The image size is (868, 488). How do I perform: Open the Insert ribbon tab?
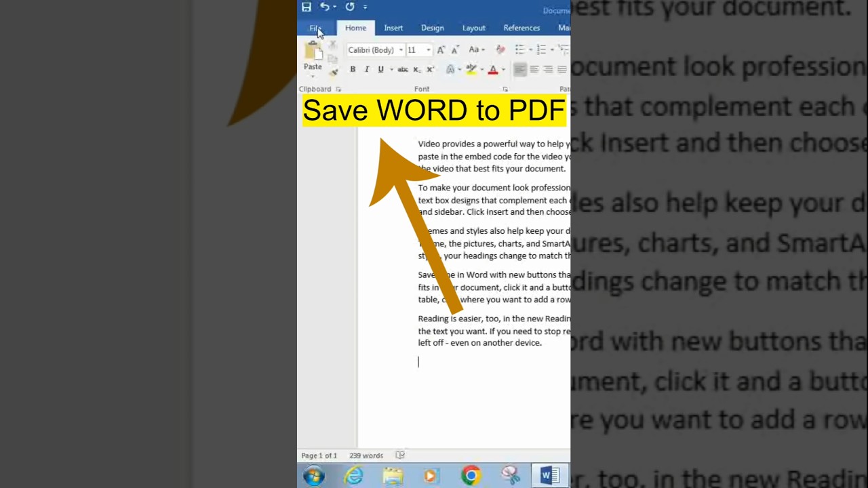click(393, 28)
